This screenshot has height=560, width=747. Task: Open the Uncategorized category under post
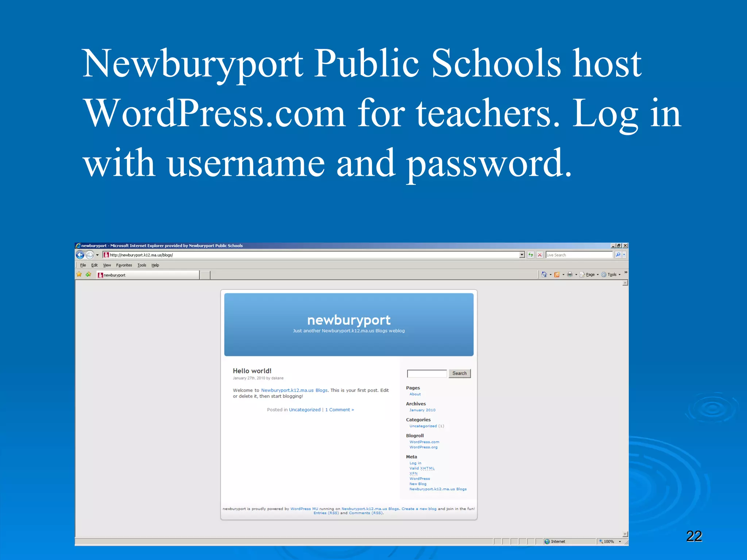[x=305, y=410]
